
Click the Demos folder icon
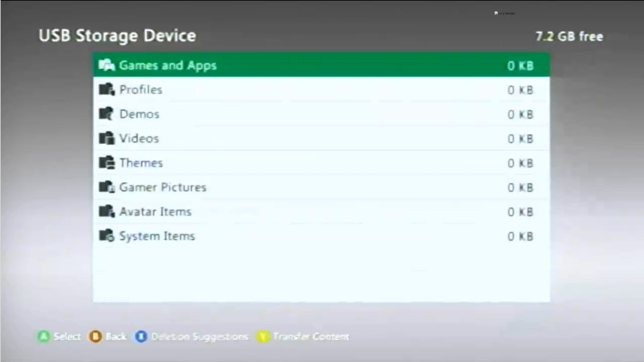click(107, 114)
